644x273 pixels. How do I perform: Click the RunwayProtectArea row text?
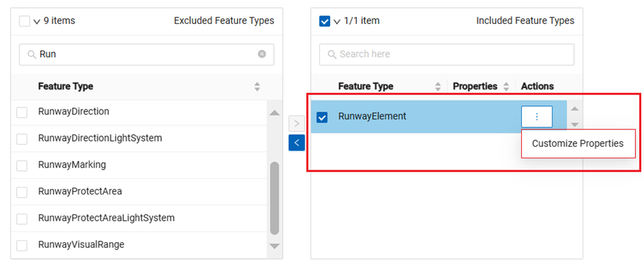80,191
